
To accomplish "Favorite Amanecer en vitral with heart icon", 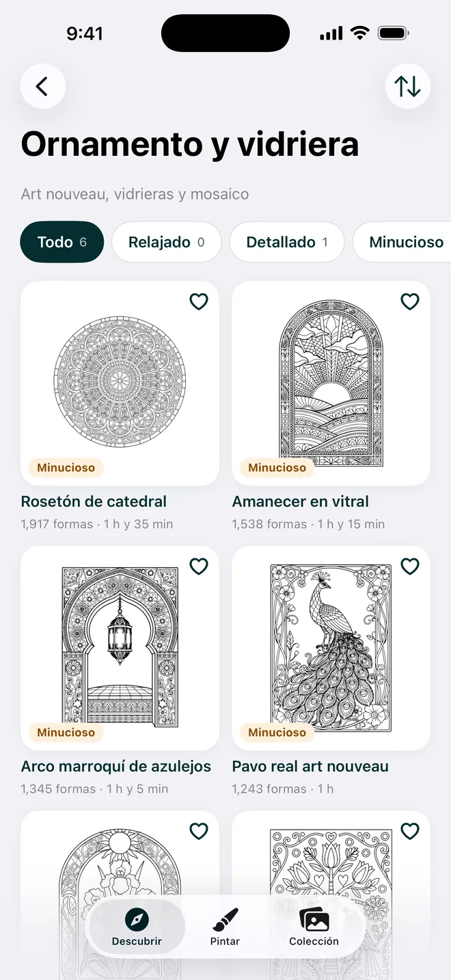I will point(410,301).
